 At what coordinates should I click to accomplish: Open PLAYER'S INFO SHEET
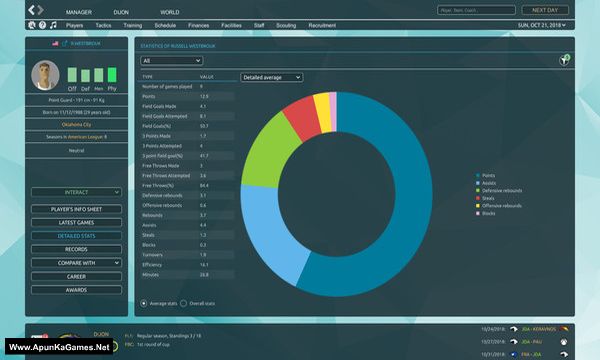(x=77, y=209)
